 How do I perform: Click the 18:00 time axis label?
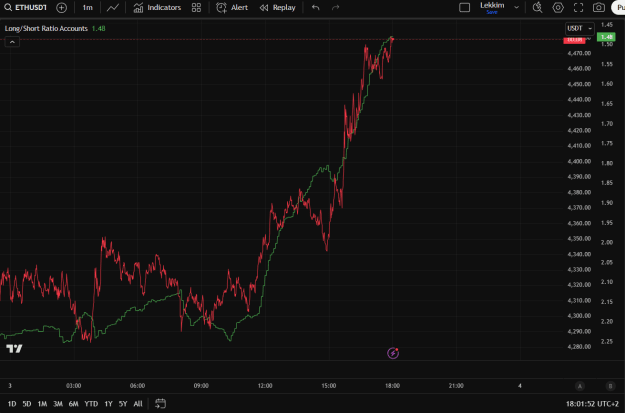[393, 385]
